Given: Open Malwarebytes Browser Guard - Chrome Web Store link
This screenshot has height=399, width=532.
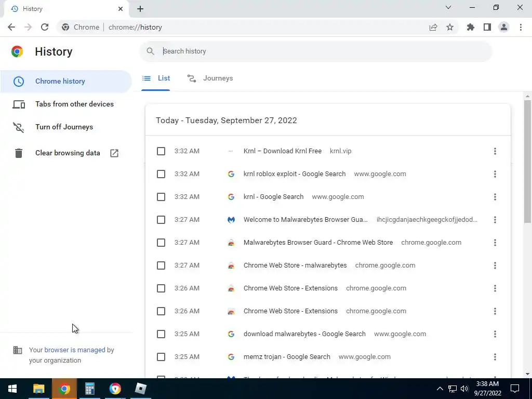Looking at the screenshot, I should click(318, 243).
